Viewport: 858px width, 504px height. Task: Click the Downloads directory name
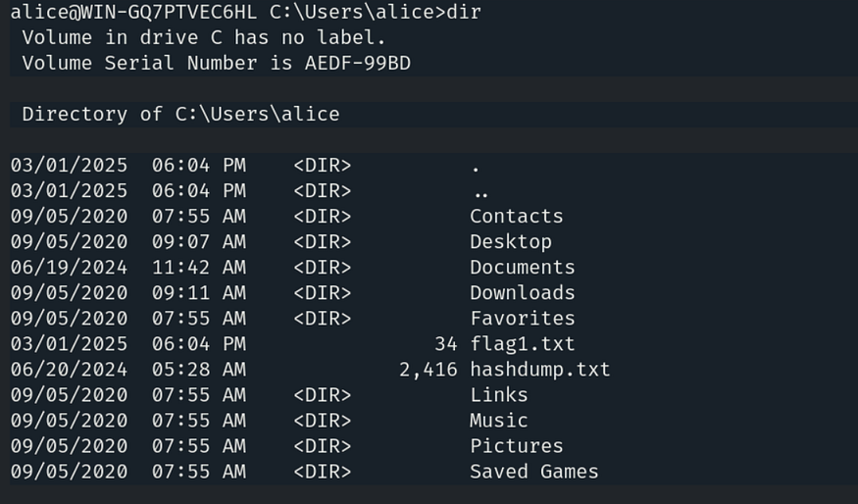(522, 293)
